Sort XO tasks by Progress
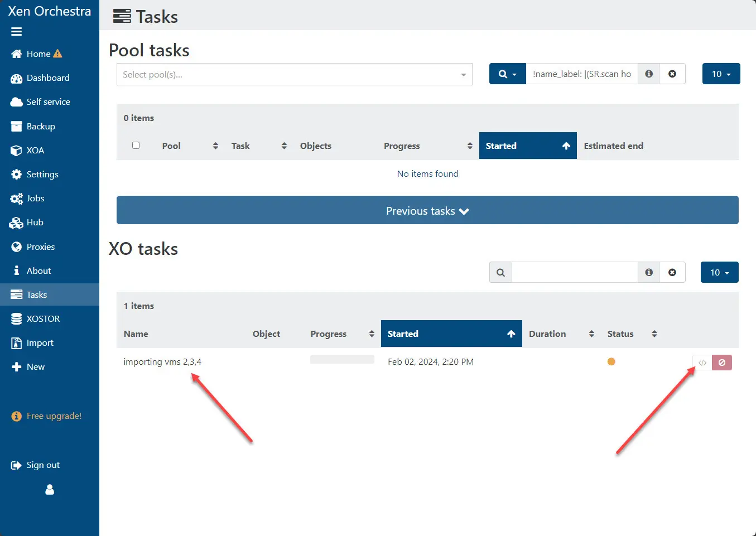The width and height of the screenshot is (756, 536). 342,334
